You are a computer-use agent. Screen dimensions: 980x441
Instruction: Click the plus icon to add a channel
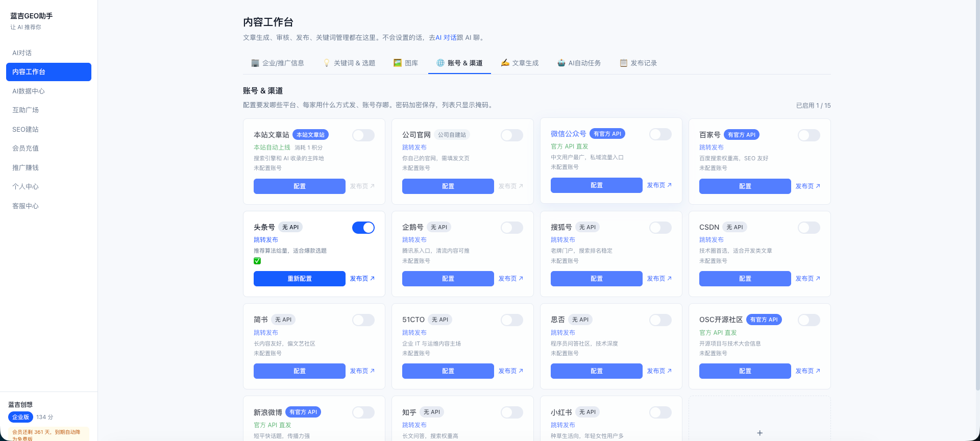(759, 433)
